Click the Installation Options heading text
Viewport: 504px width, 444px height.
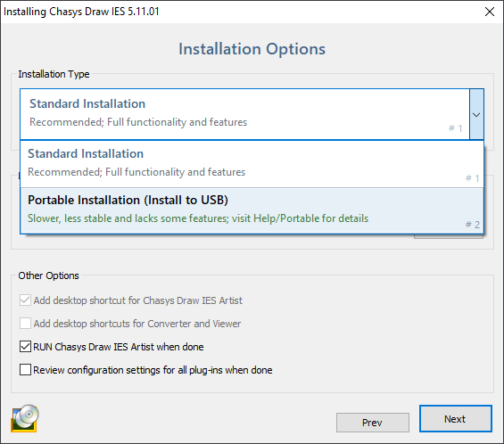click(x=252, y=49)
